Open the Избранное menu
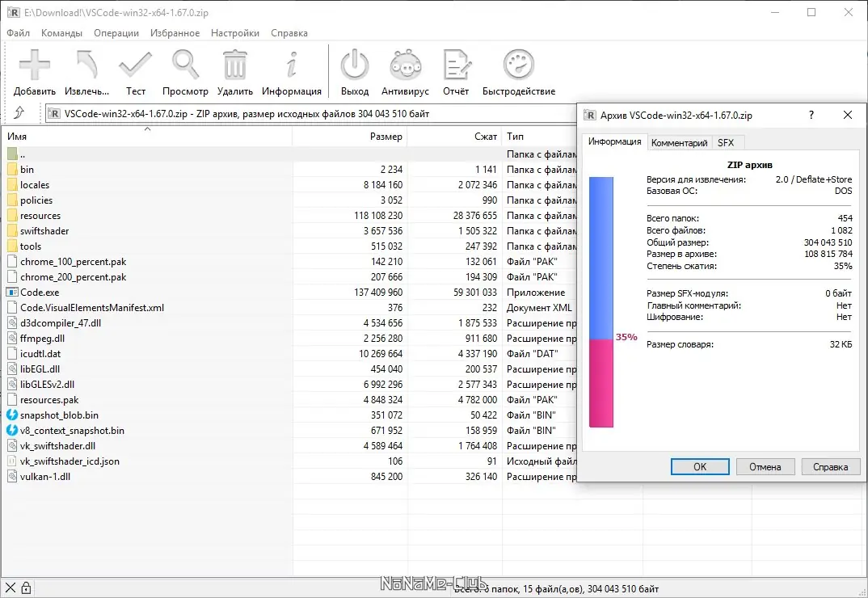 (175, 32)
